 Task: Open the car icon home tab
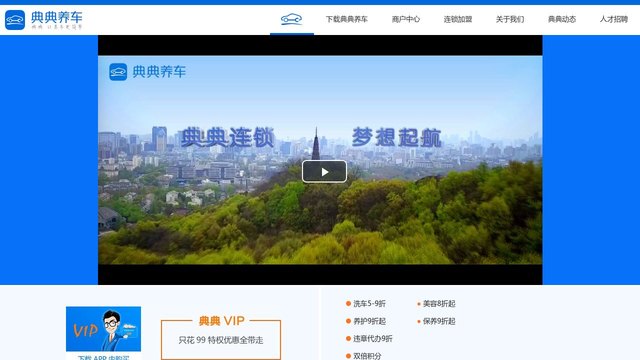(291, 19)
